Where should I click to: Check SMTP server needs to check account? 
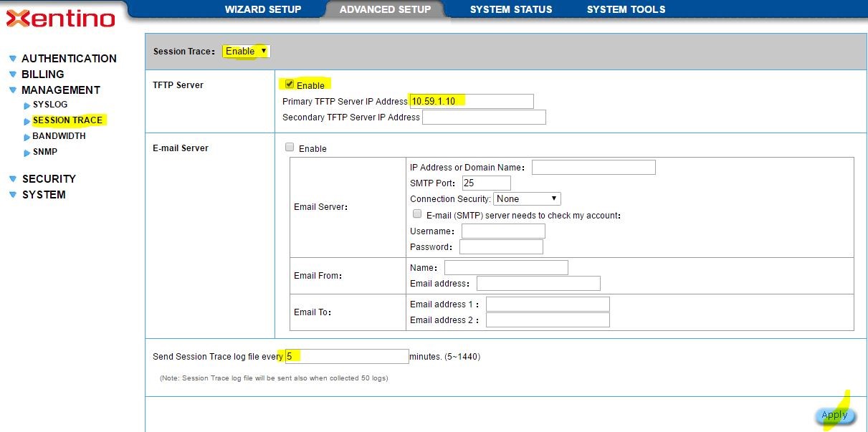417,214
